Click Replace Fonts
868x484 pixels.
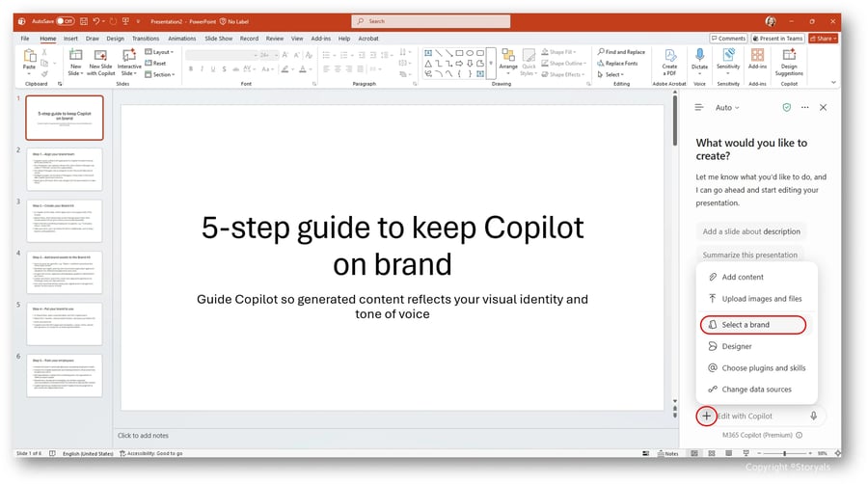coord(617,63)
